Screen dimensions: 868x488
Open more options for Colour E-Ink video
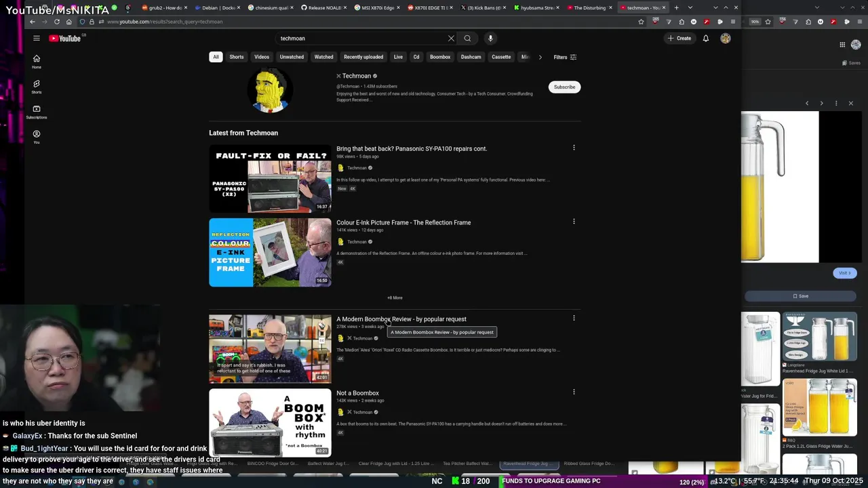(574, 222)
